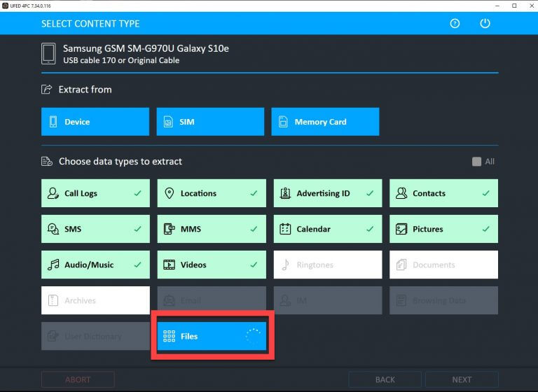Click the Files loading spinner

(x=253, y=336)
